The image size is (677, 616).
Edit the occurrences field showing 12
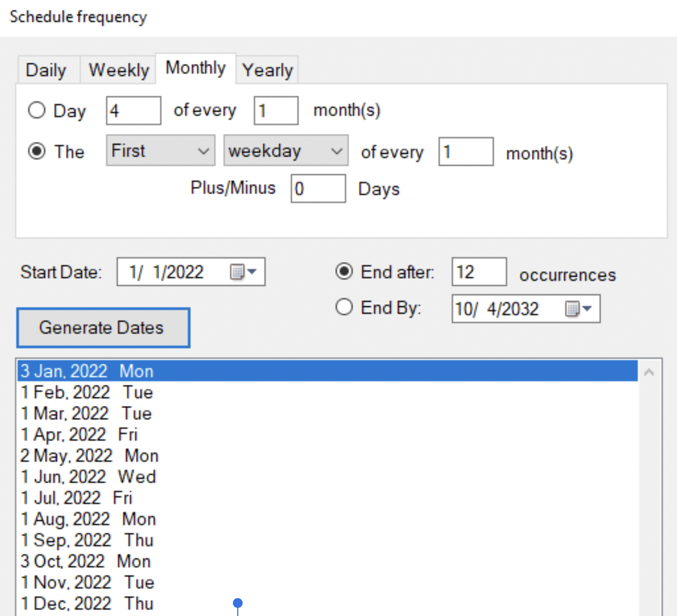(x=478, y=271)
